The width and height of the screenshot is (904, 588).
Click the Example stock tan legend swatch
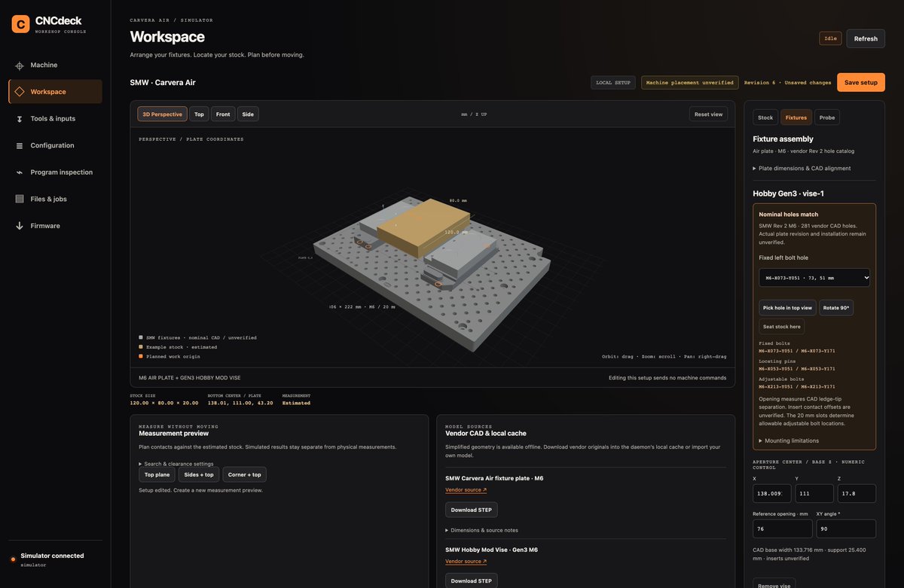[x=141, y=347]
